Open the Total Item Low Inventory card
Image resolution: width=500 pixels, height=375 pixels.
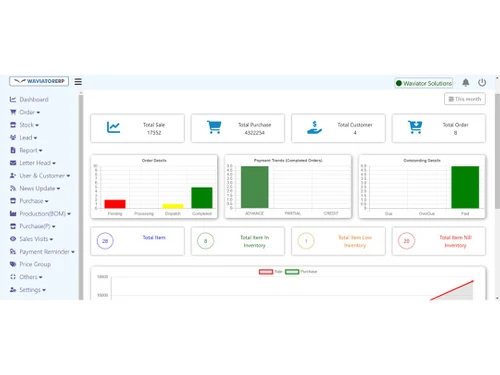coord(338,241)
